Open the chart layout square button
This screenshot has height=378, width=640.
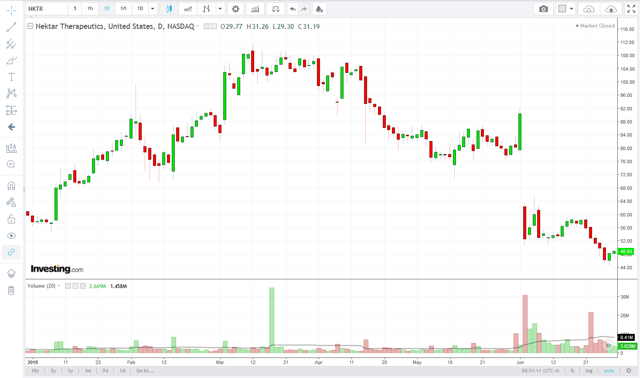[x=562, y=9]
